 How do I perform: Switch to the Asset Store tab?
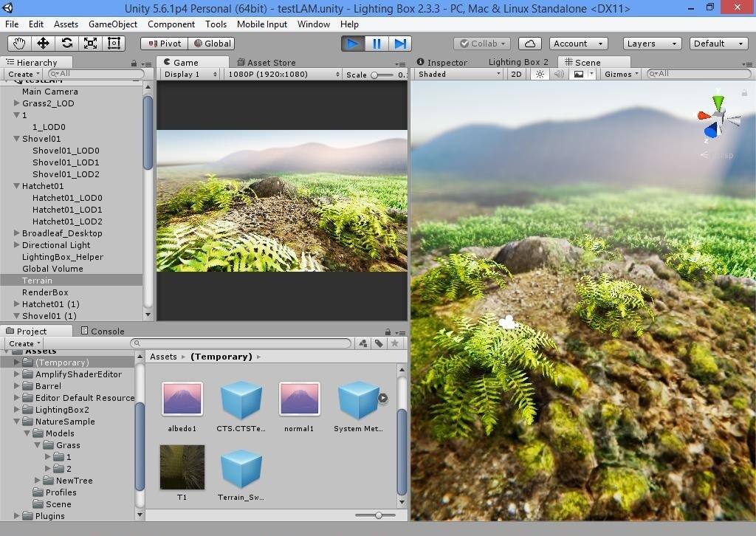click(x=267, y=62)
